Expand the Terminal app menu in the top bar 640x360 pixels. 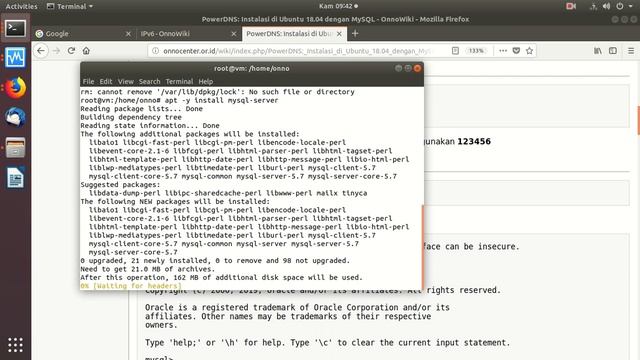point(70,6)
